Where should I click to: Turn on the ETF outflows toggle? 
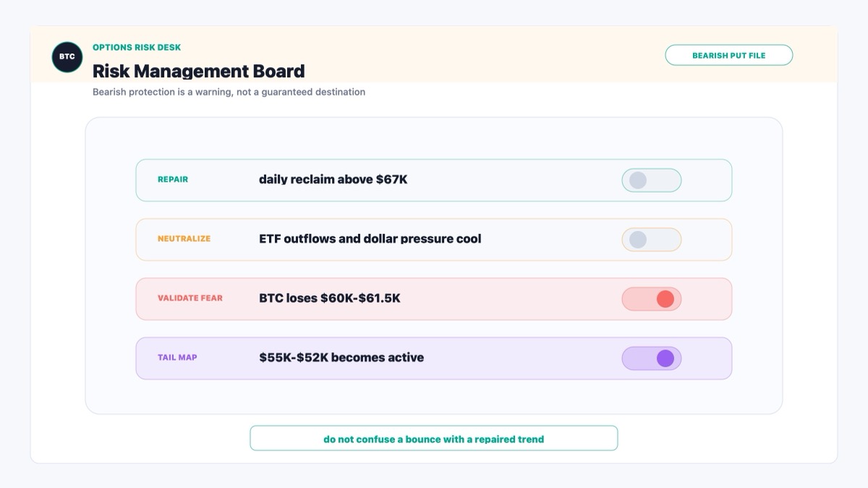point(651,239)
